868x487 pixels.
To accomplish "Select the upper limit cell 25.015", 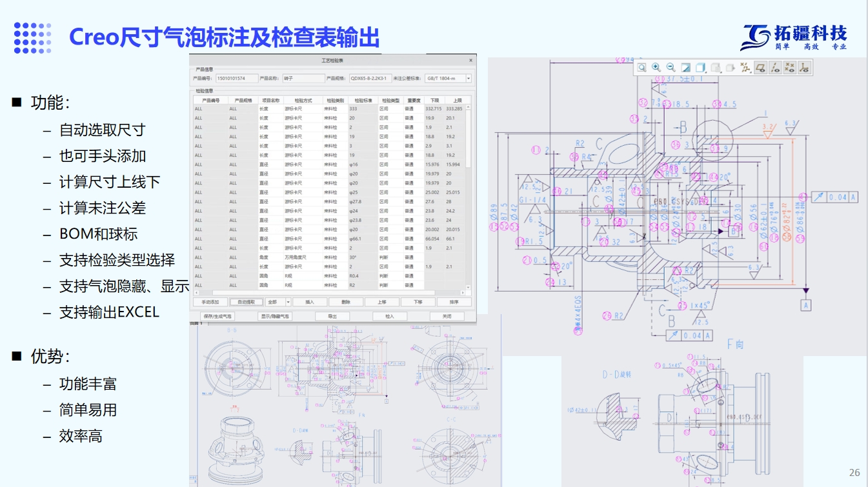I will 456,192.
